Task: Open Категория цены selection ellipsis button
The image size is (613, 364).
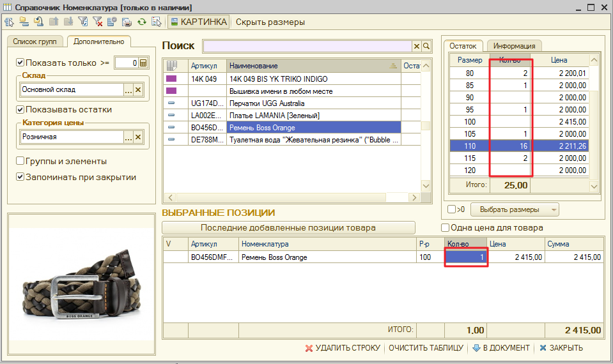Action: (x=128, y=137)
